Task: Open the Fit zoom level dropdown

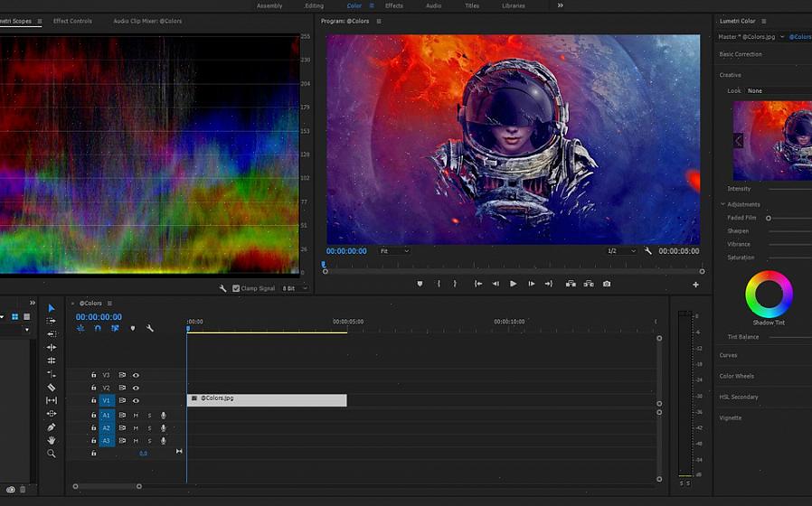Action: click(x=394, y=251)
